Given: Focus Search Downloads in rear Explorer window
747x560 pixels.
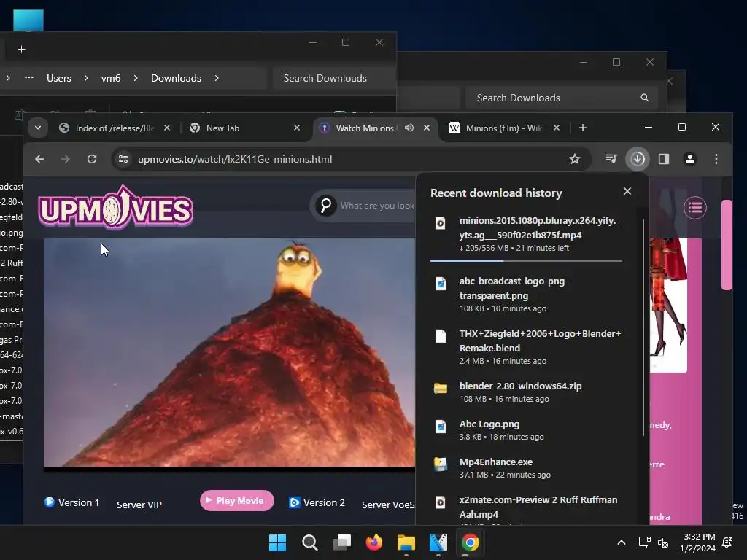Looking at the screenshot, I should click(x=562, y=98).
